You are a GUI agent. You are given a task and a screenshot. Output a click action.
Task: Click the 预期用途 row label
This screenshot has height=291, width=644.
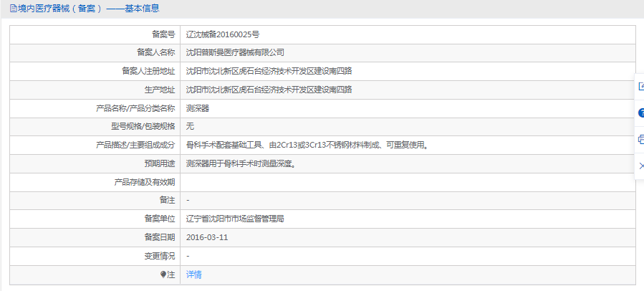(160, 163)
